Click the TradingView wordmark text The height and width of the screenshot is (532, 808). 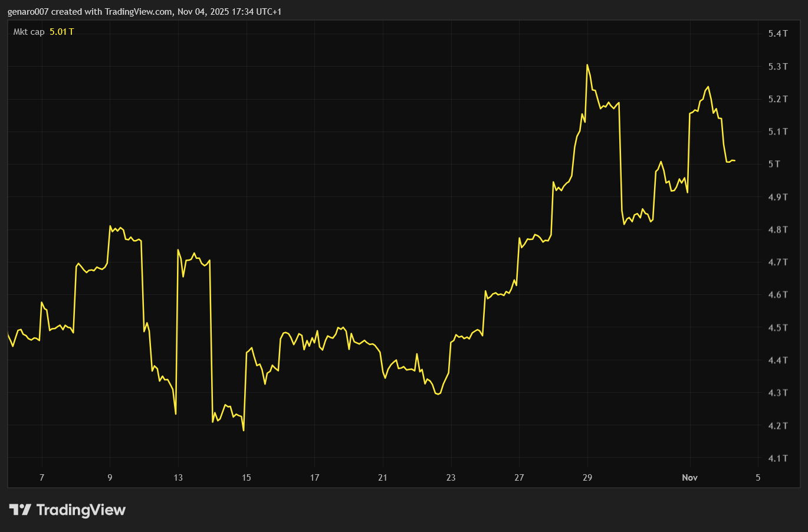(81, 510)
